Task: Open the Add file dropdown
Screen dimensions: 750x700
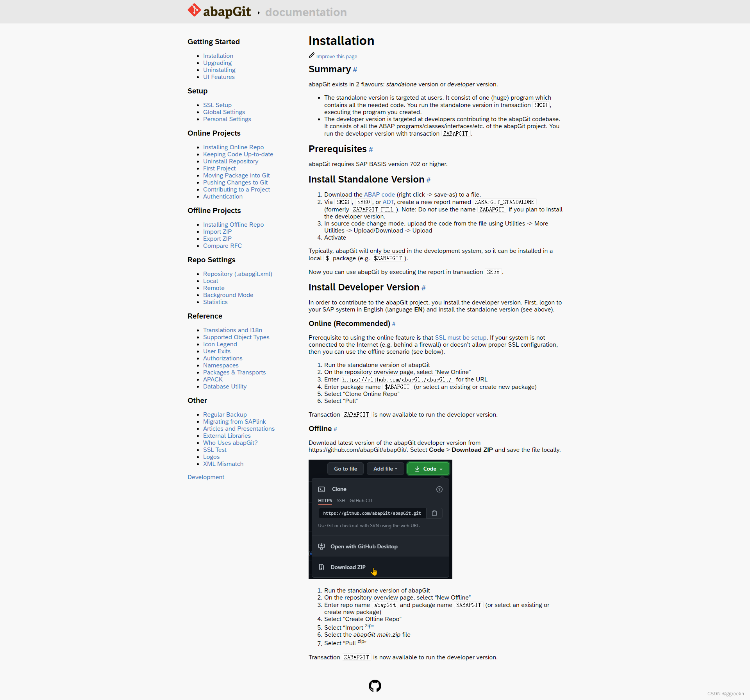Action: coord(385,469)
